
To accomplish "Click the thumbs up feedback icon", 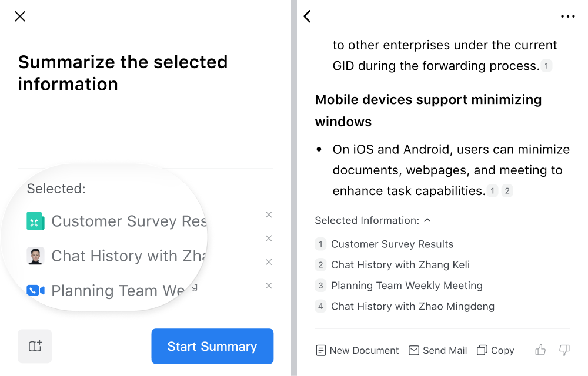I will [540, 350].
